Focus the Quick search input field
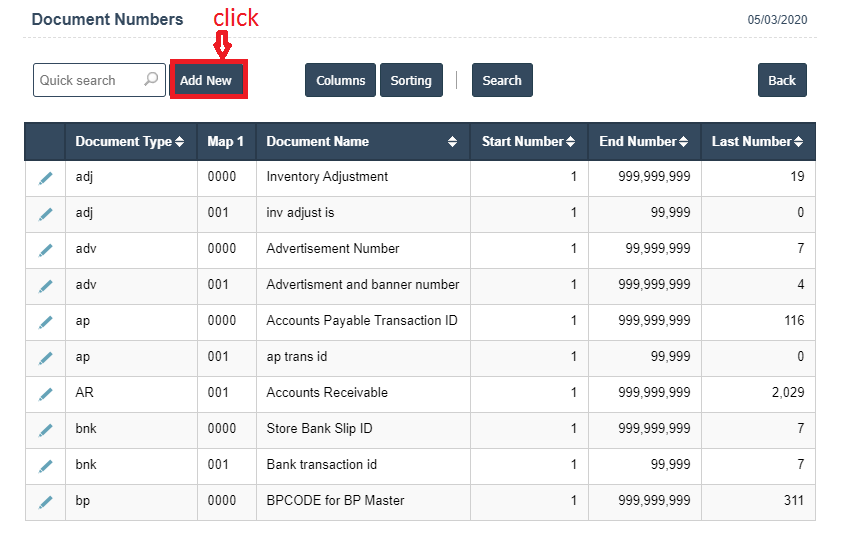Image resolution: width=847 pixels, height=539 pixels. point(88,81)
